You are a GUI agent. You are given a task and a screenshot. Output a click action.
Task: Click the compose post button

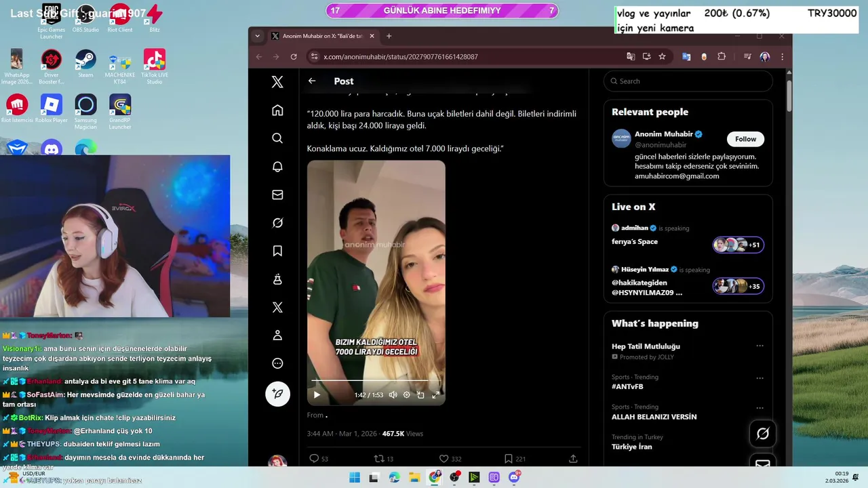click(277, 394)
